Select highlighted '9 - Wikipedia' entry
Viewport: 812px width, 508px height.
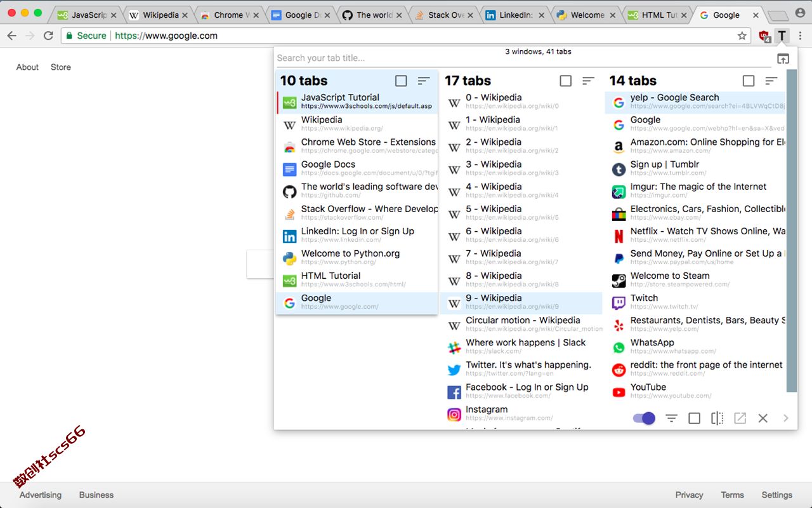coord(521,303)
